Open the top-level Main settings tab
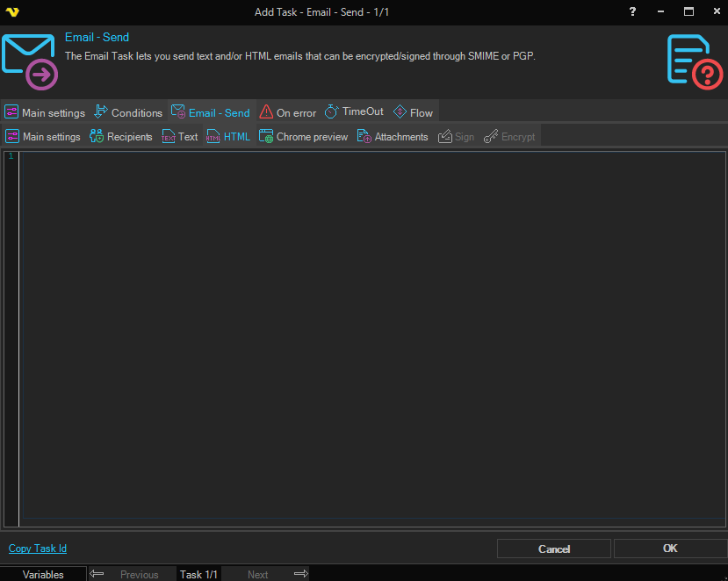The height and width of the screenshot is (581, 728). 45,112
